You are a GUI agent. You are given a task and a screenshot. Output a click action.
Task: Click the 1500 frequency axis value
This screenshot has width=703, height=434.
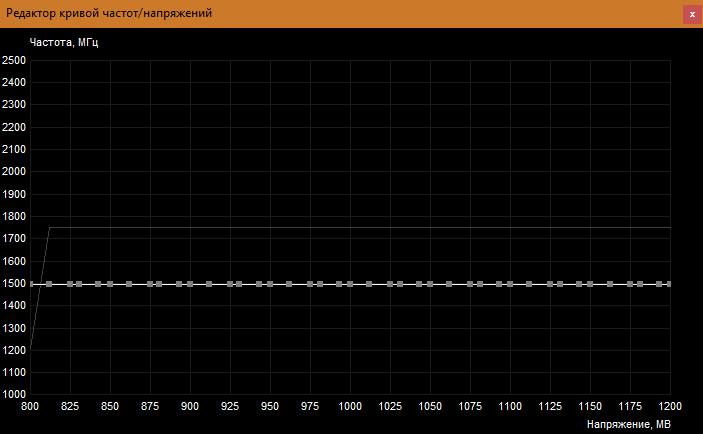14,283
